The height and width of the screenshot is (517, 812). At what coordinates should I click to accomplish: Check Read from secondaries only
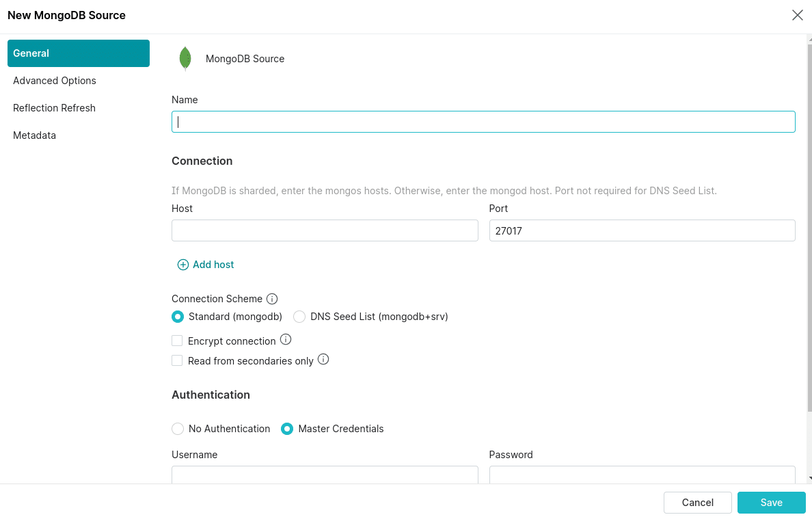click(177, 360)
